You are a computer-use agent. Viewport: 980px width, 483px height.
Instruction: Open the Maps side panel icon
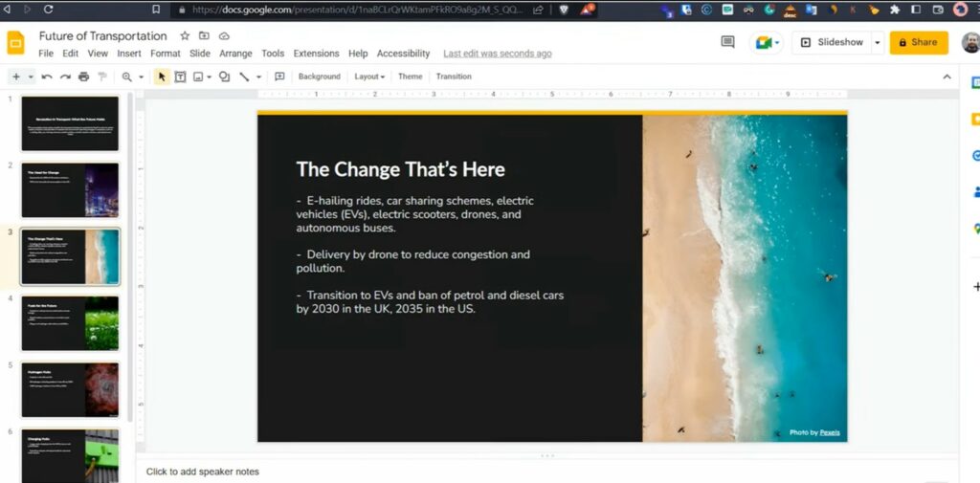[975, 230]
